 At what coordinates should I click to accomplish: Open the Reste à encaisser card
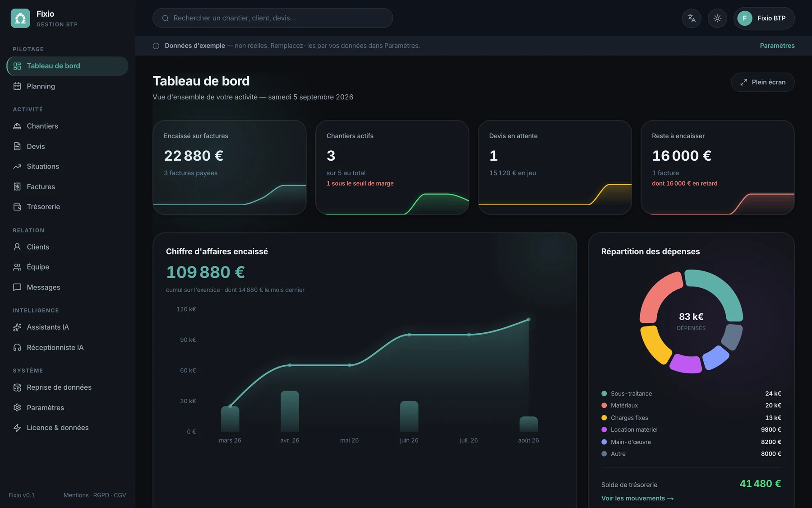(717, 167)
